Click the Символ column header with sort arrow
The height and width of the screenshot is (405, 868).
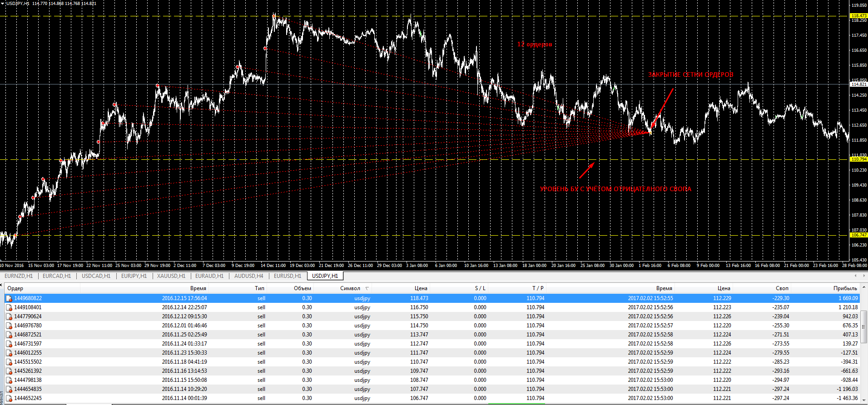343,288
